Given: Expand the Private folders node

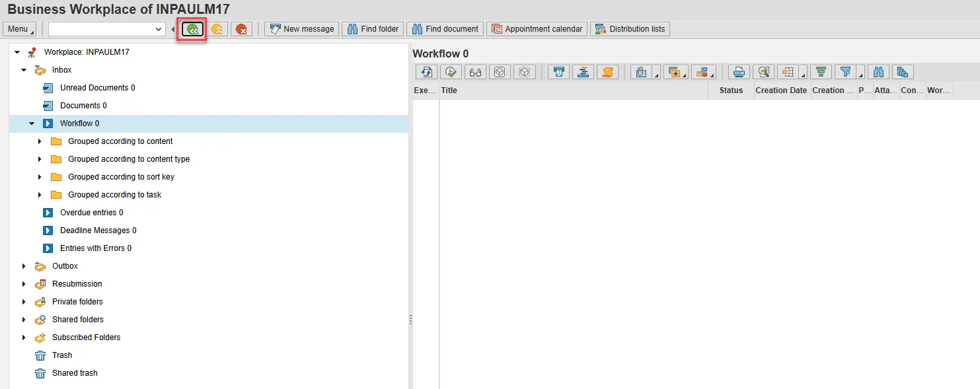Looking at the screenshot, I should [x=24, y=302].
